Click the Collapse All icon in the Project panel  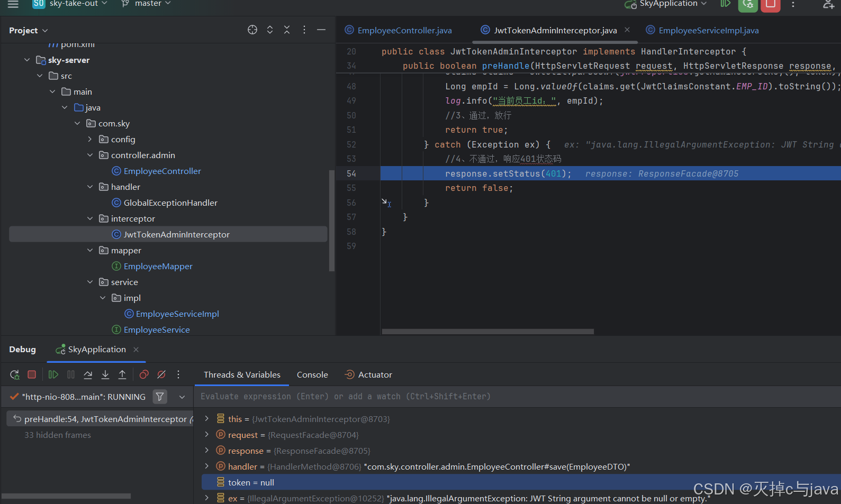287,30
